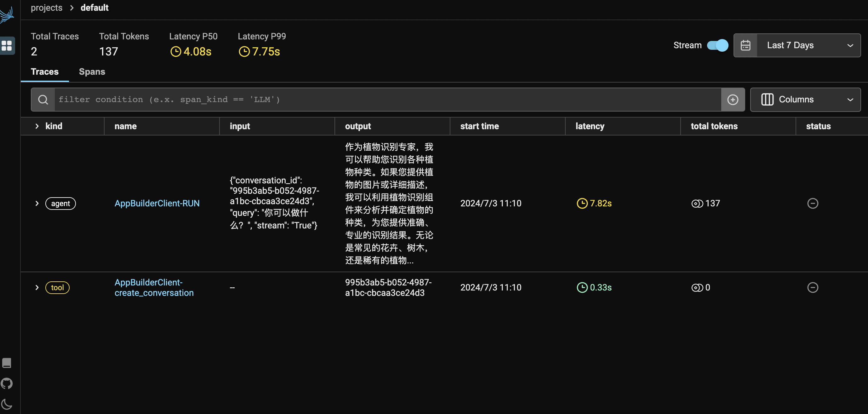
Task: Switch theme with the moon icon
Action: [x=7, y=404]
